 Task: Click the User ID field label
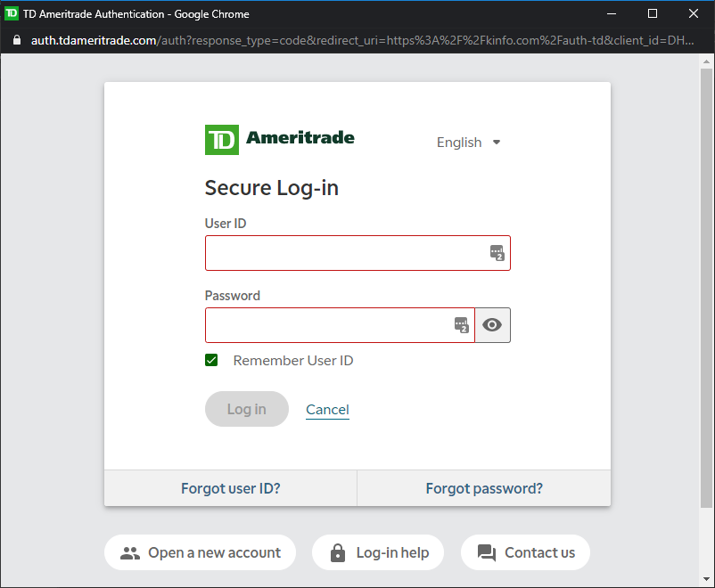[226, 224]
